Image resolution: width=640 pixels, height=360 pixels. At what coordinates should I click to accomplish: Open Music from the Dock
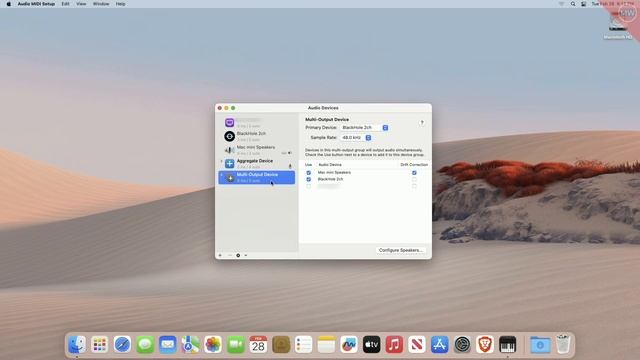394,344
